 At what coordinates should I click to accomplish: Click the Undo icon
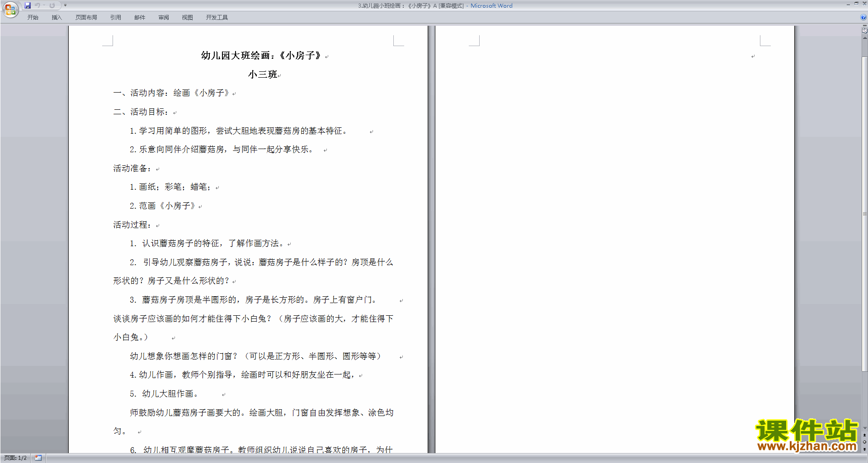coord(38,5)
